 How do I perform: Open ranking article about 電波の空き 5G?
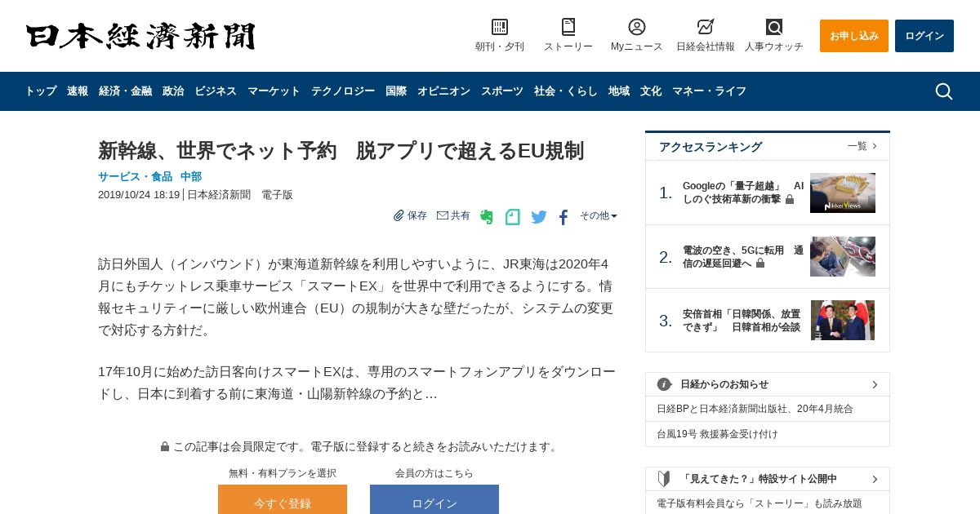[x=743, y=257]
